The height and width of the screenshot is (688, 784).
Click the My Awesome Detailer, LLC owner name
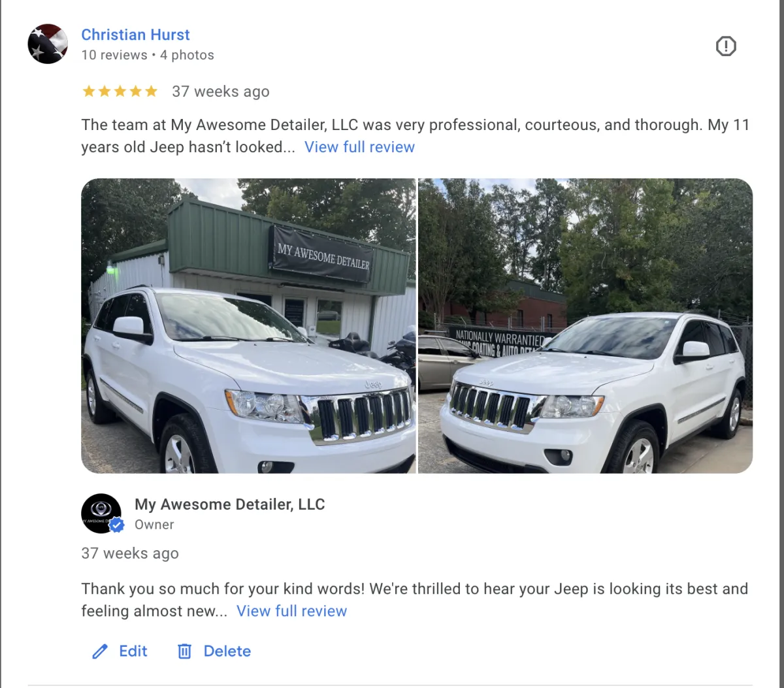coord(230,504)
